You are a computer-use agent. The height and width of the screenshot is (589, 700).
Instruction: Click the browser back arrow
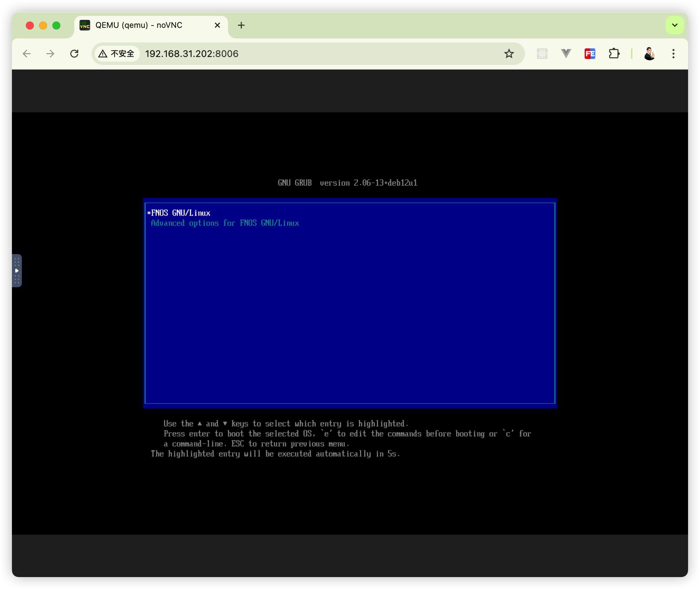[x=27, y=54]
